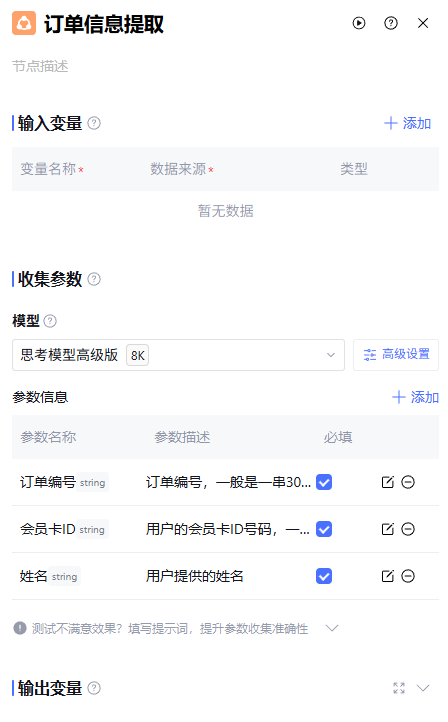
Task: Expand the prompt tip about 测试不满意效果
Action: tap(332, 628)
